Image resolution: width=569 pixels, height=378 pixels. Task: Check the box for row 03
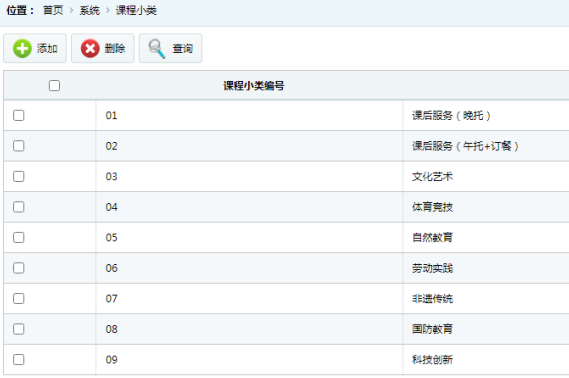(x=19, y=176)
